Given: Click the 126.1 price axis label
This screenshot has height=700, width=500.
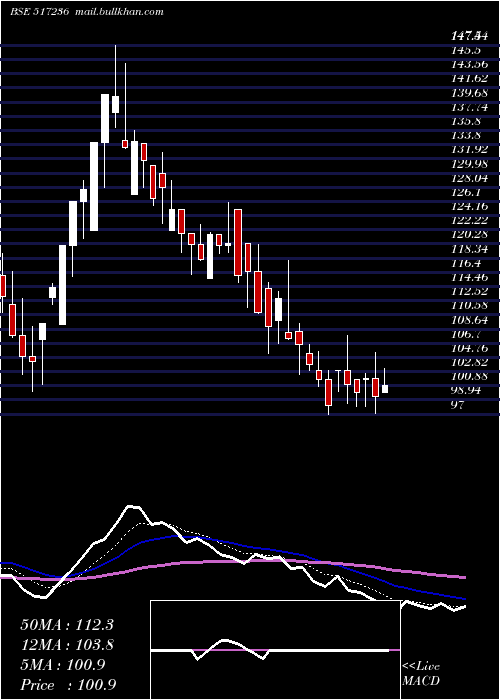Looking at the screenshot, I should click(465, 192).
